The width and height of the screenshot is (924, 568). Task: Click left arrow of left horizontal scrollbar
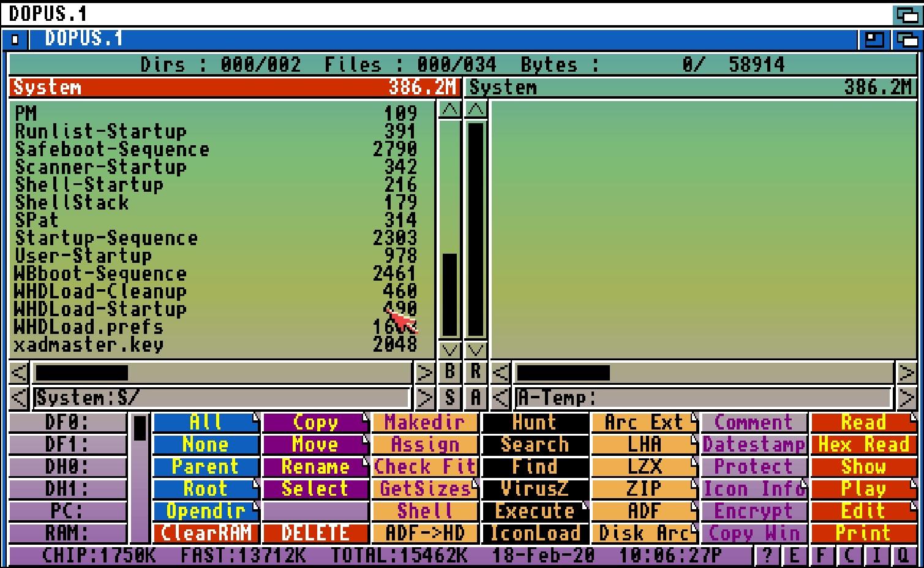[x=19, y=372]
